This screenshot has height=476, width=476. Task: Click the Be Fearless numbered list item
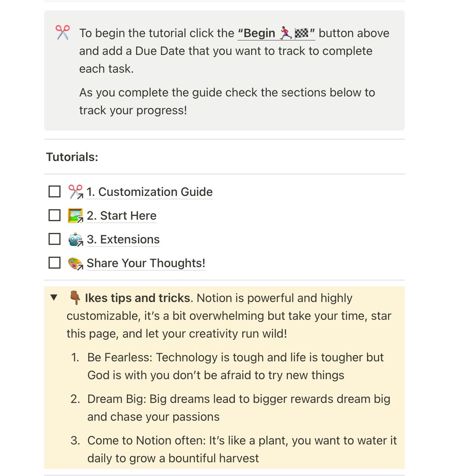tap(235, 357)
